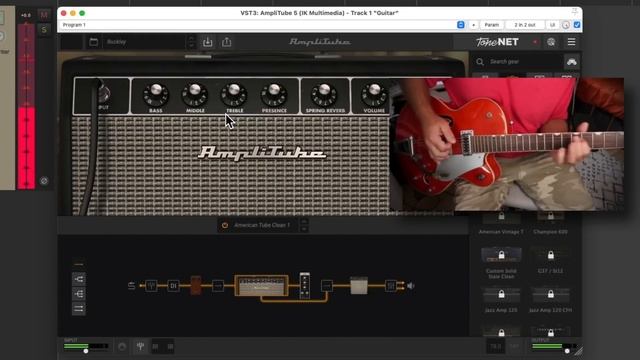Toggle the American Tube Clean 1 power button

(x=224, y=225)
